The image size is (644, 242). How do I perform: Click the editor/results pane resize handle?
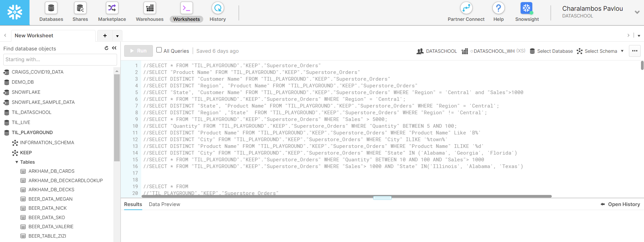pos(382,198)
